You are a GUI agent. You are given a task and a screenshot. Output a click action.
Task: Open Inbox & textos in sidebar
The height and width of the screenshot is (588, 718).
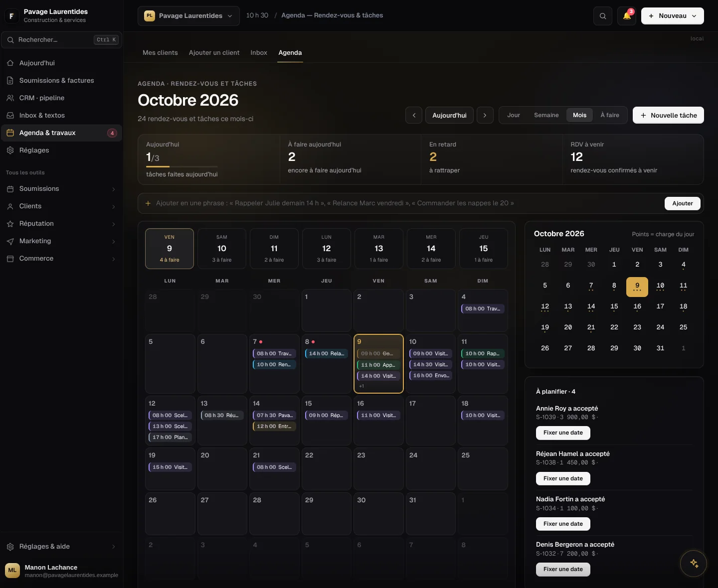click(x=61, y=115)
